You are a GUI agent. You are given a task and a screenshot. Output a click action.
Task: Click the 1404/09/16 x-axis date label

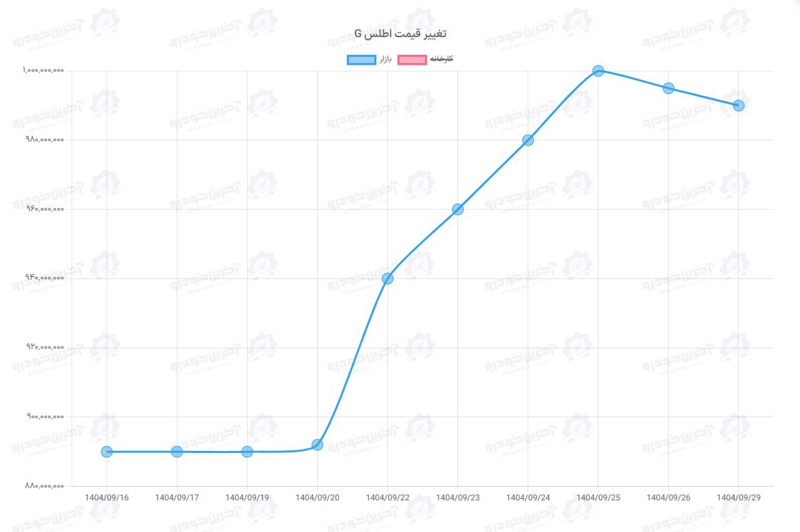coord(107,497)
